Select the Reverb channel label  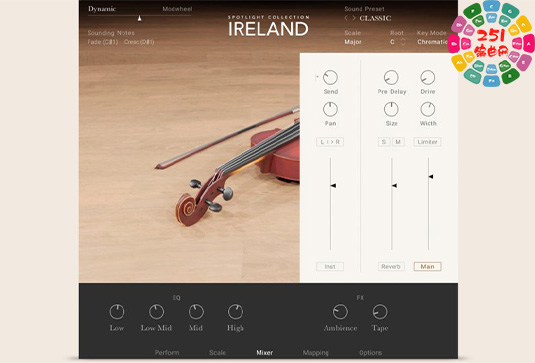tap(391, 266)
